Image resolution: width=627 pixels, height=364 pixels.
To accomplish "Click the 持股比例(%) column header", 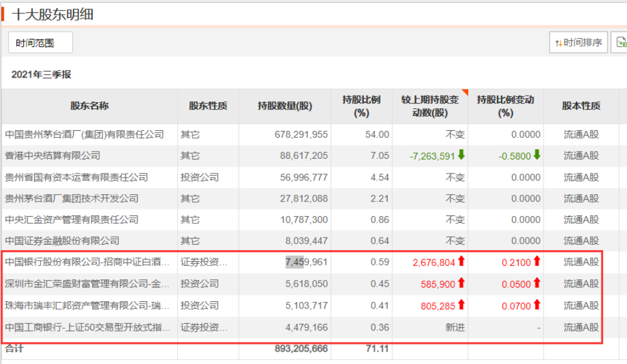I will pyautogui.click(x=362, y=106).
